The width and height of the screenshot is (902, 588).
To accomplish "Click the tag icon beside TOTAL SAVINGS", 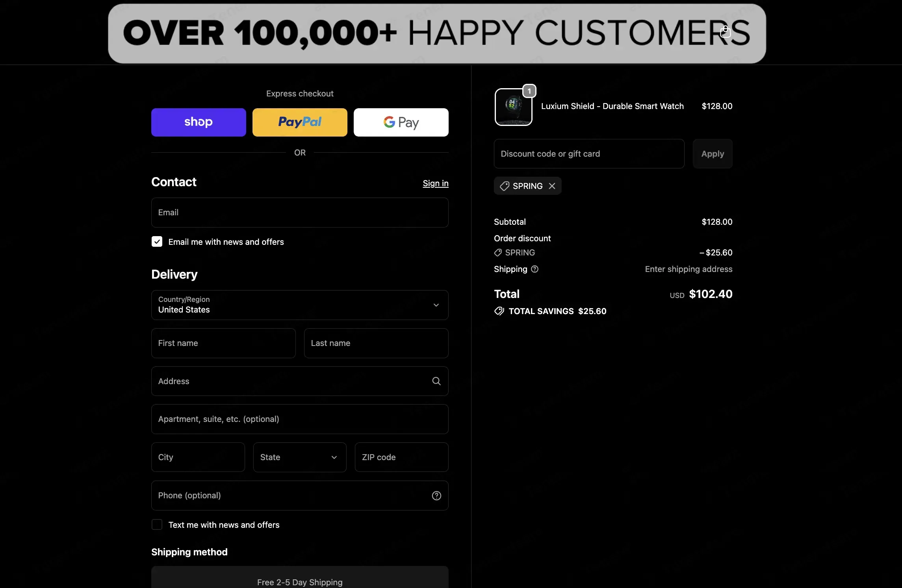I will [x=499, y=311].
